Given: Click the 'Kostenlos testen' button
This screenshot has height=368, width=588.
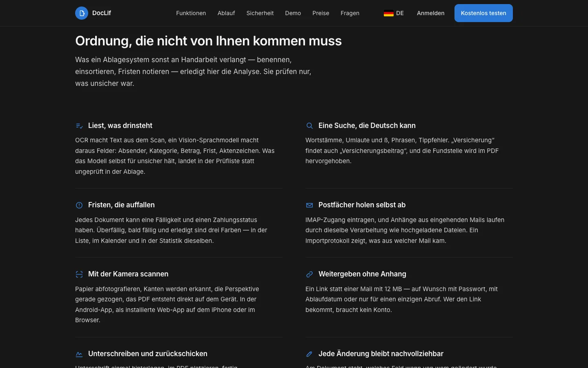Looking at the screenshot, I should (483, 13).
